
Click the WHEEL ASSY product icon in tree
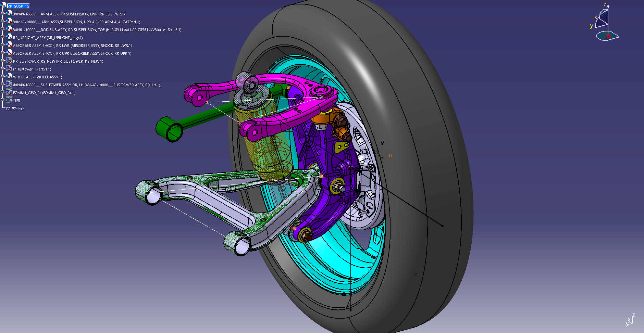[9, 76]
